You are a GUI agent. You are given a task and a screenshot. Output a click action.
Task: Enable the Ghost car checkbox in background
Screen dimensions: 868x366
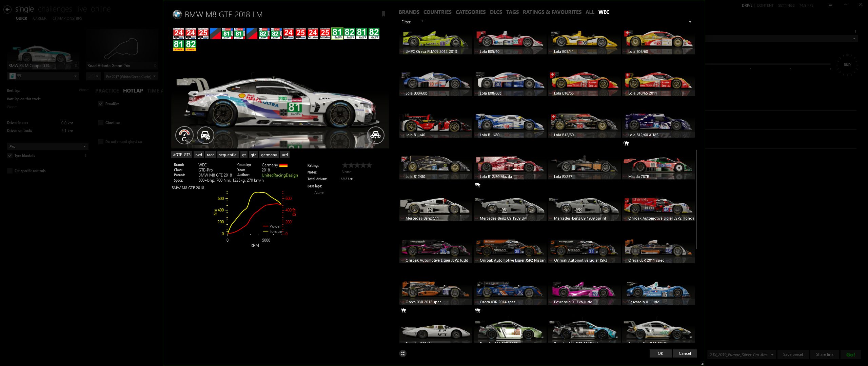[x=101, y=123]
